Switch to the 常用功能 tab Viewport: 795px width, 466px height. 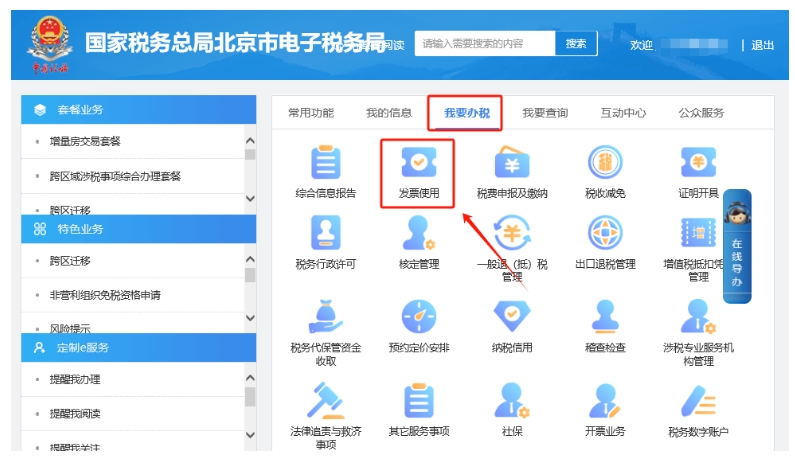(310, 113)
